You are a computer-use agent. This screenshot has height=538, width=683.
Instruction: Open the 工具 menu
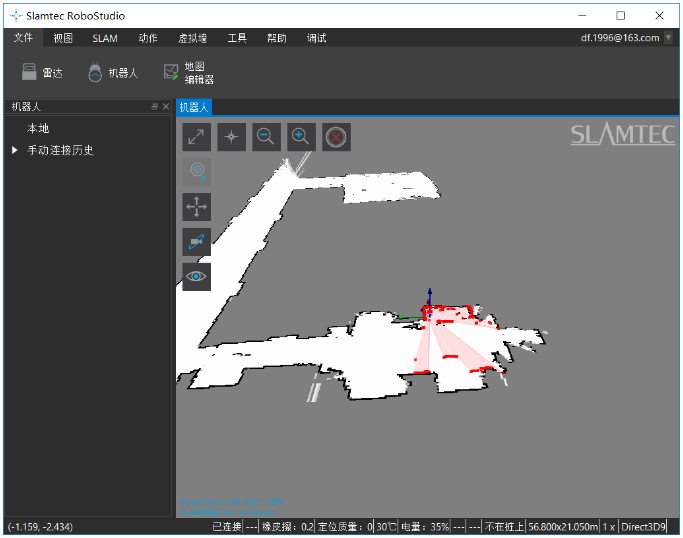tap(237, 38)
